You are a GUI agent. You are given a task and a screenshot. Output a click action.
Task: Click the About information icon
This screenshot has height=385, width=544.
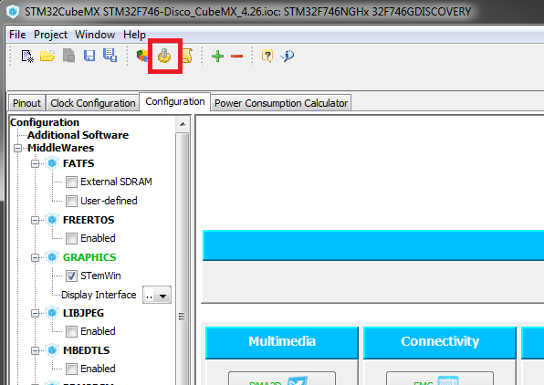[288, 55]
